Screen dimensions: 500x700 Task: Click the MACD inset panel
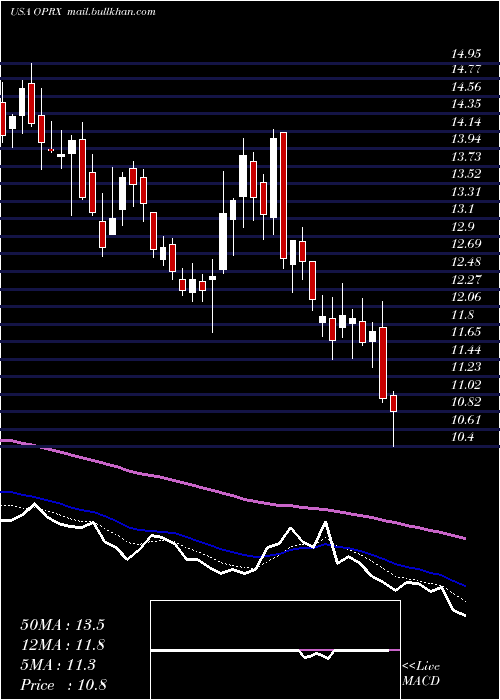point(275,650)
